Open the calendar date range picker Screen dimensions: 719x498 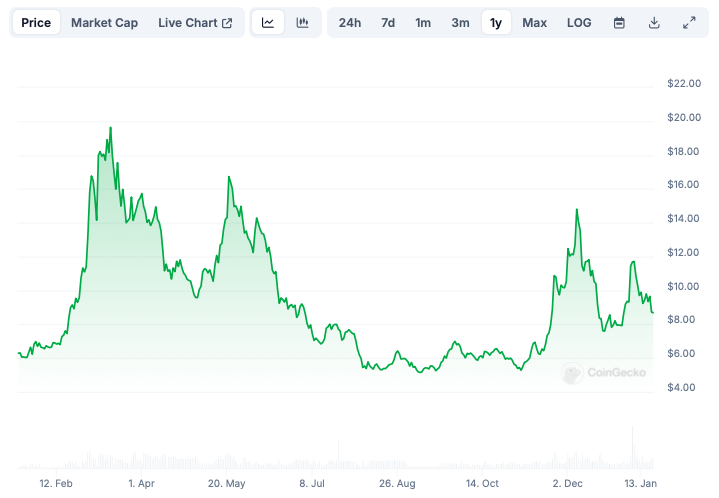(619, 23)
